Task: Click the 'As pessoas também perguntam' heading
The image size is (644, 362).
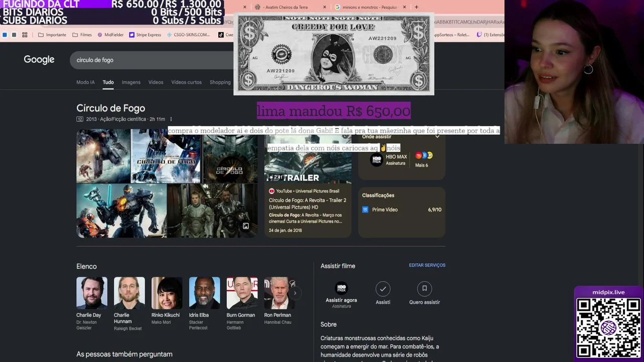Action: tap(124, 354)
